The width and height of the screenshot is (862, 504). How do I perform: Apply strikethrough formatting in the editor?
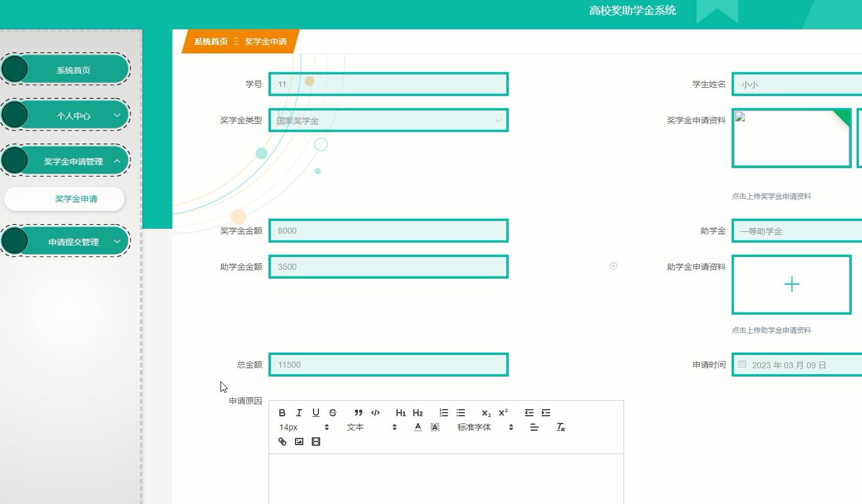(332, 413)
